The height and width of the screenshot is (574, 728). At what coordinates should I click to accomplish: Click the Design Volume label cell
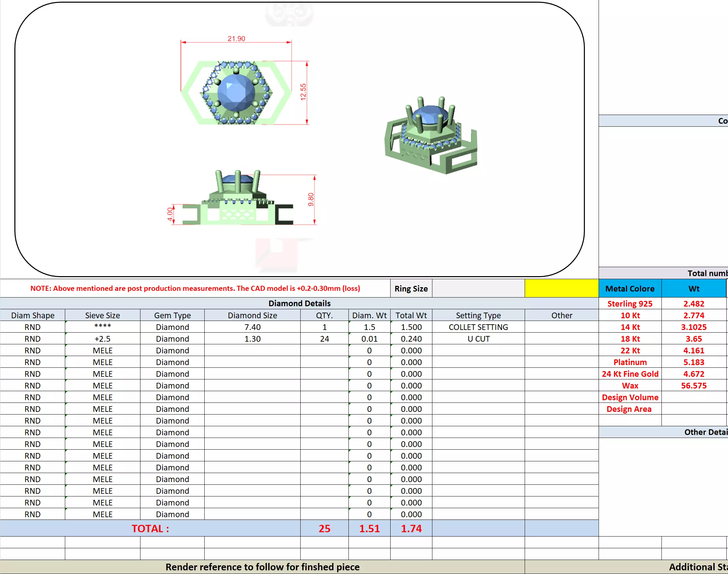click(630, 397)
